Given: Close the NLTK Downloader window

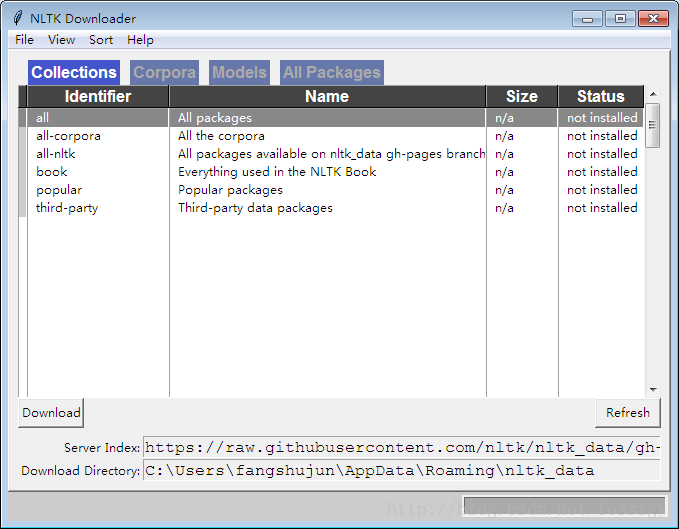Looking at the screenshot, I should 653,19.
